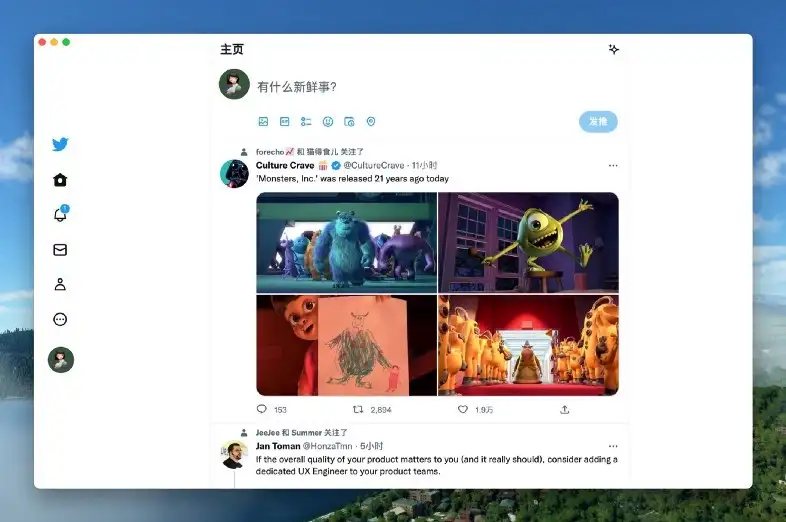Add location with pin icon
786x522 pixels.
[371, 121]
